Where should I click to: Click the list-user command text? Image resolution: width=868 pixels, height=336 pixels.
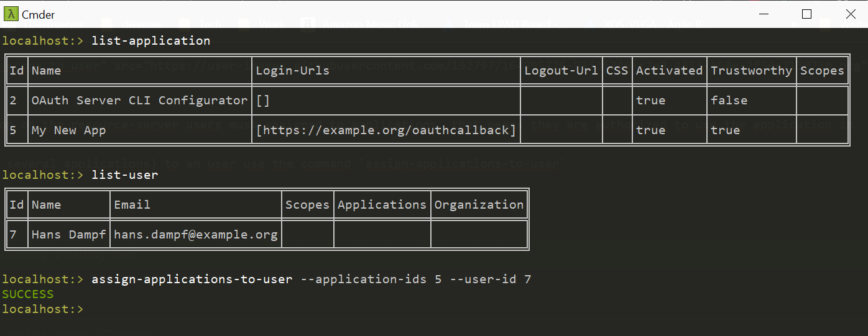125,175
